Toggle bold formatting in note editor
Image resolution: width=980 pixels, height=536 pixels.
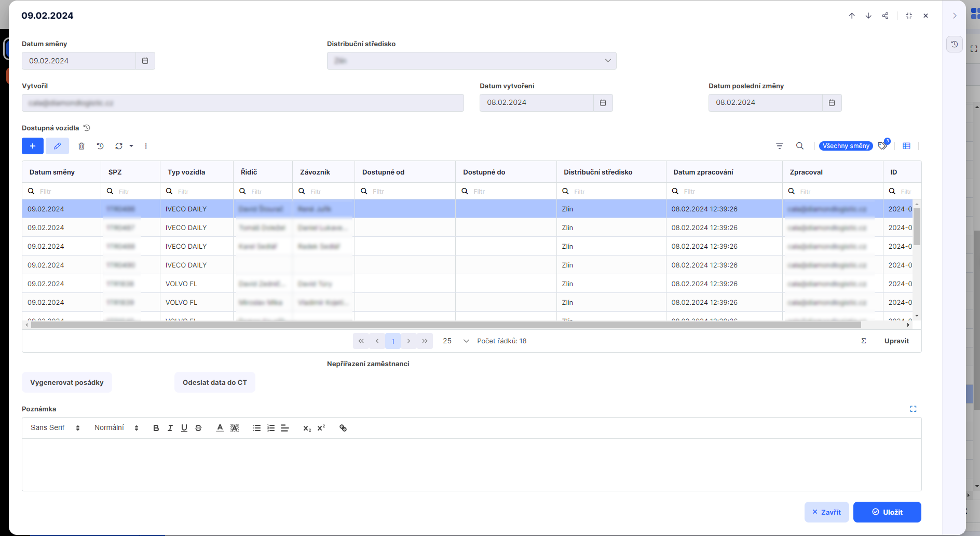[x=156, y=428]
